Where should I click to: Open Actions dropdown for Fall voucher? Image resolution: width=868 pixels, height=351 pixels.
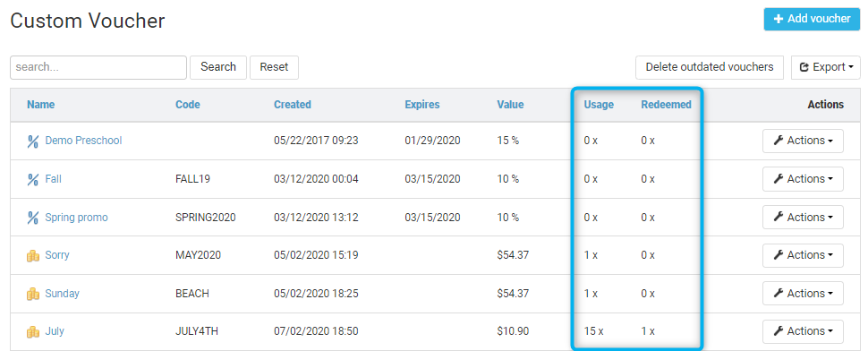coord(803,179)
